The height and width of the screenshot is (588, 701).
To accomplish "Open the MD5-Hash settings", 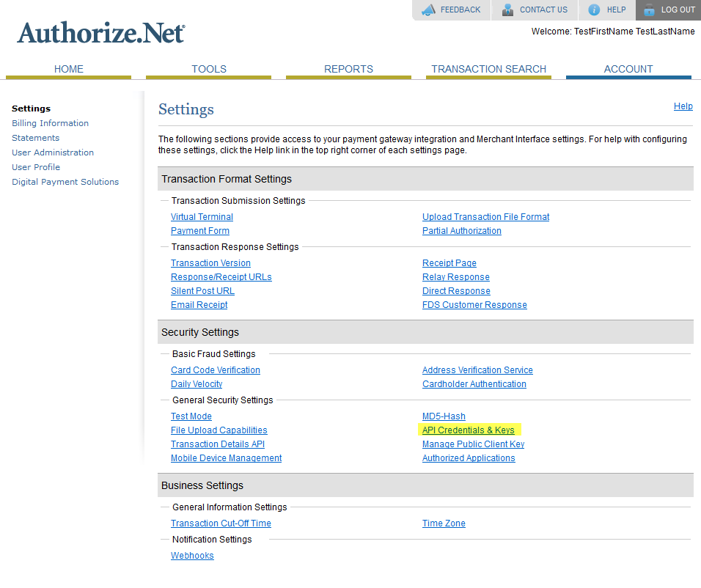I will tap(444, 416).
